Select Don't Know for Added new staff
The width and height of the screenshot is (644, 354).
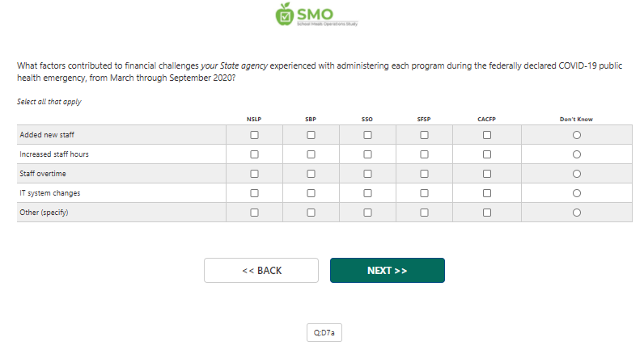(x=577, y=135)
